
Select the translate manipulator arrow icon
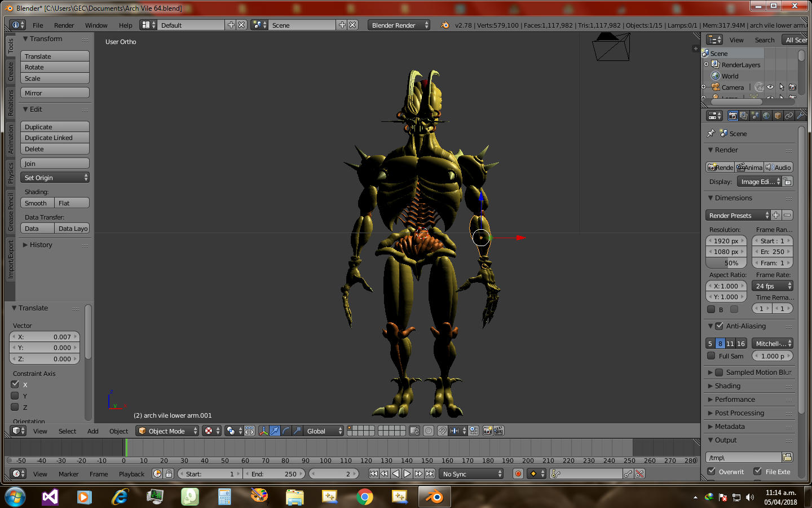click(275, 431)
